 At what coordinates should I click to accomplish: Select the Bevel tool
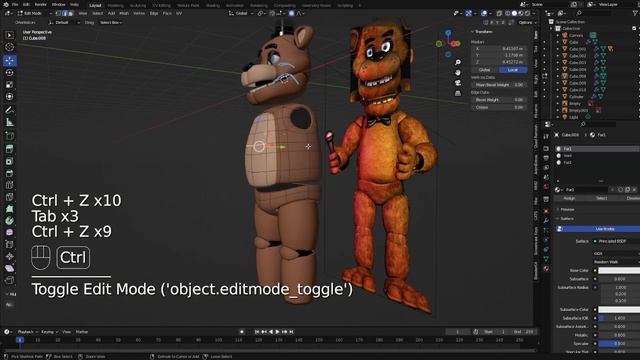pos(9,173)
